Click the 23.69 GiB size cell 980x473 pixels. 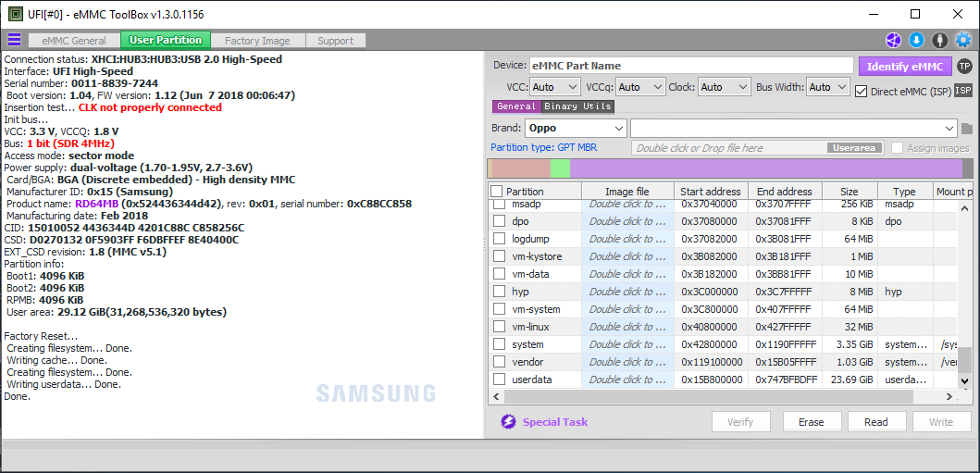(850, 380)
